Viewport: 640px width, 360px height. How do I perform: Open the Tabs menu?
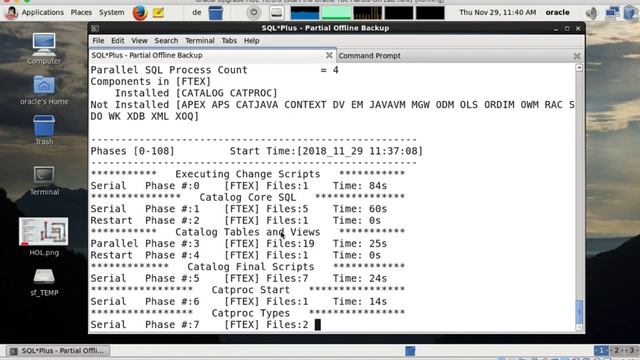229,40
